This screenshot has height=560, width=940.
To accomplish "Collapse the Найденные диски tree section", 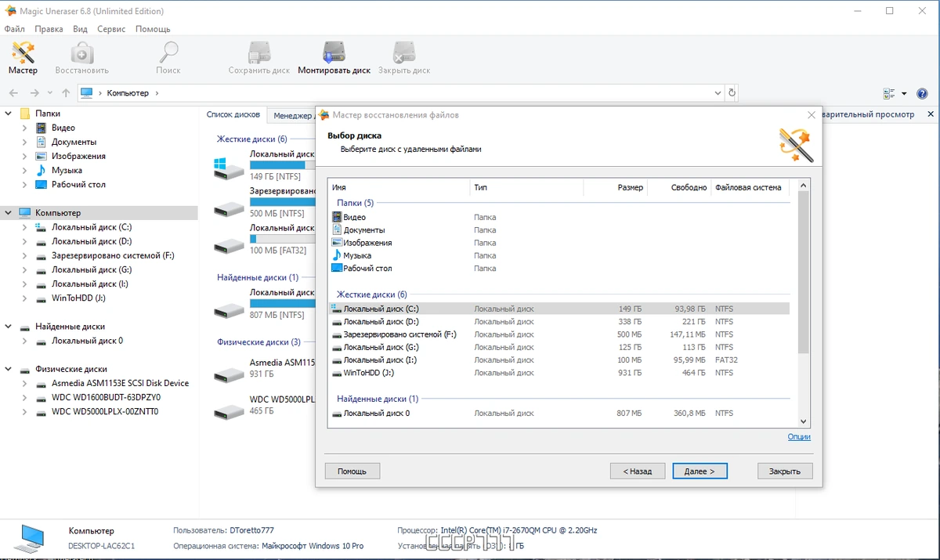I will [x=9, y=327].
